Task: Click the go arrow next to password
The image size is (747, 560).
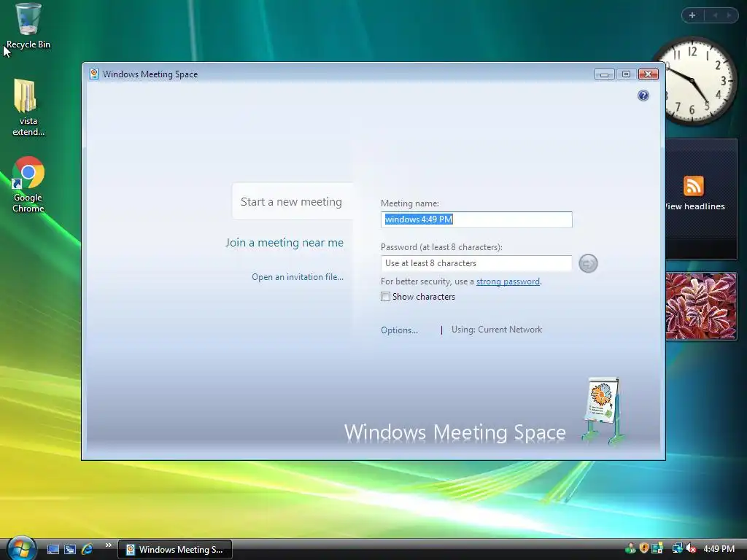Action: point(588,263)
